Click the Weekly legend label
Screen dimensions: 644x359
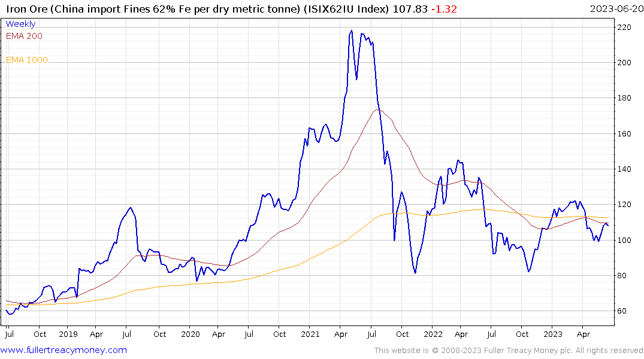tap(20, 24)
